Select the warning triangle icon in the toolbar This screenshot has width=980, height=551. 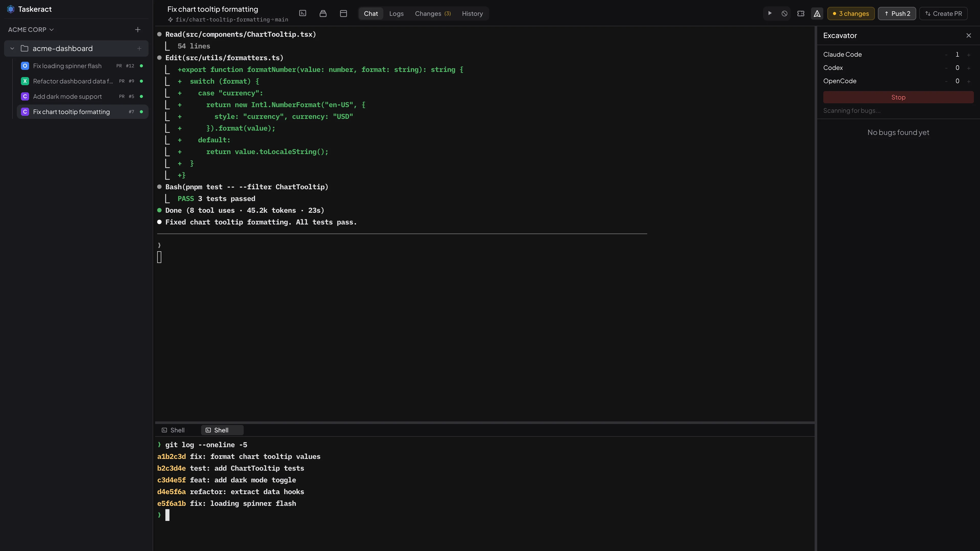coord(817,13)
